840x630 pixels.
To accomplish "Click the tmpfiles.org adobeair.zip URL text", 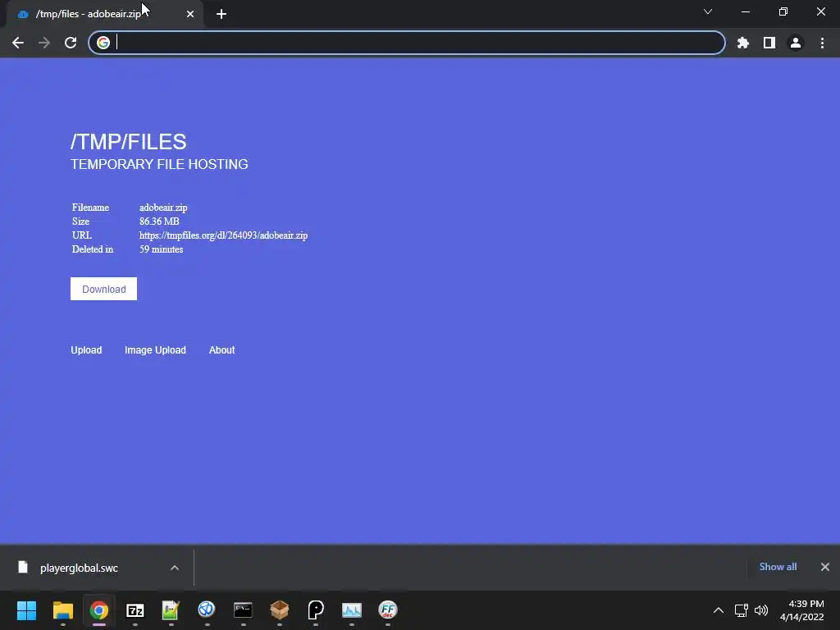I will click(x=223, y=235).
